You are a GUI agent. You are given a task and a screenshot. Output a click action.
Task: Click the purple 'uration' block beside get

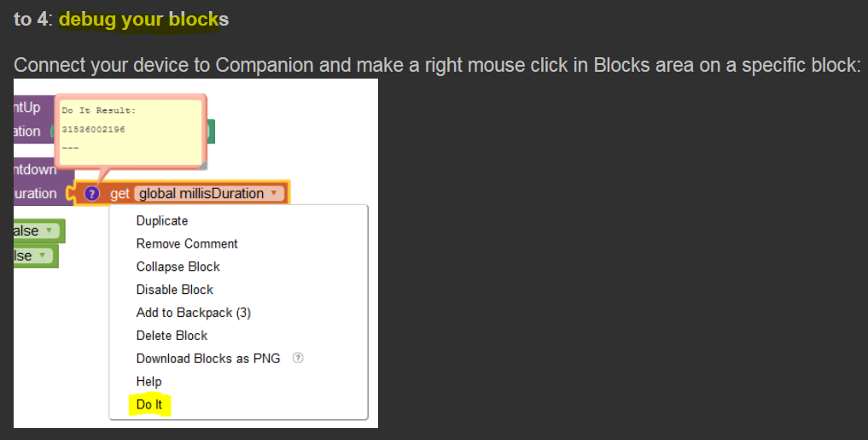36,193
